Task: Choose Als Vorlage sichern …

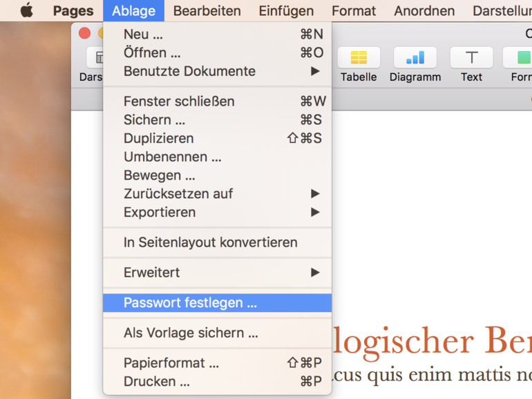Action: 217,333
